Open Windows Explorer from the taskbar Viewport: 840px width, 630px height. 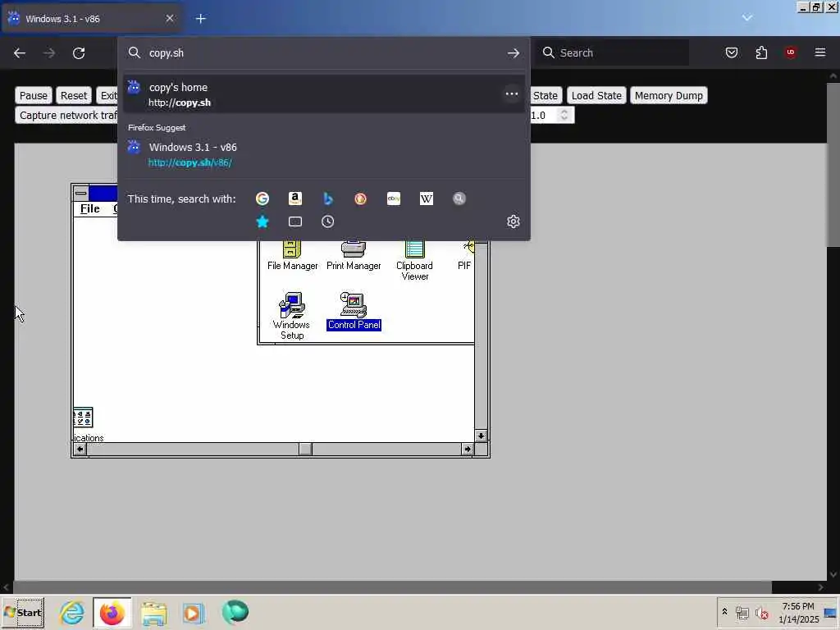tap(153, 612)
